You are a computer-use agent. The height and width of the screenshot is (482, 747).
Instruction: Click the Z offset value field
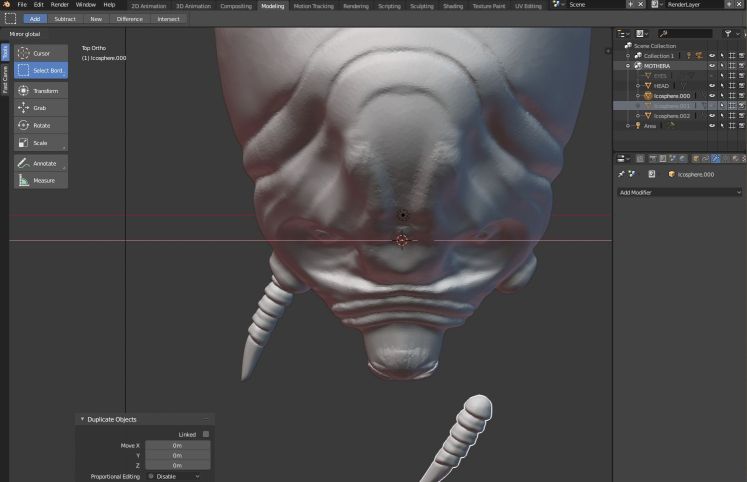(177, 465)
